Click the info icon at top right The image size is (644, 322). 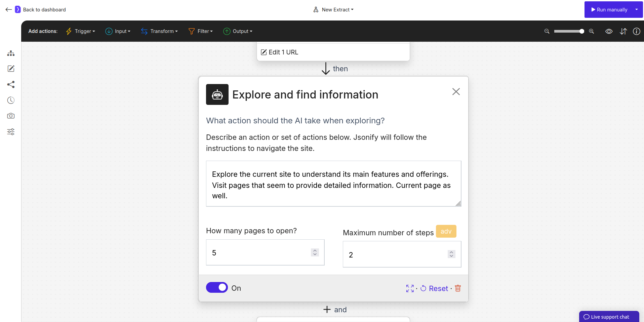point(637,31)
